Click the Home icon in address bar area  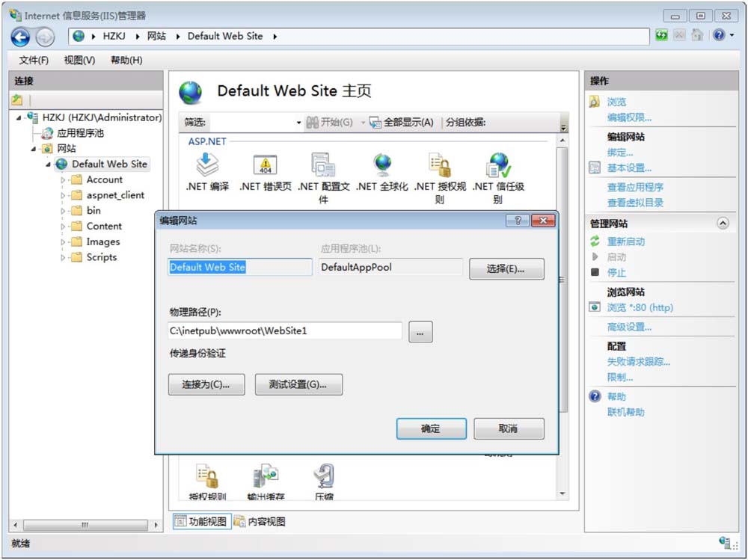tap(697, 35)
